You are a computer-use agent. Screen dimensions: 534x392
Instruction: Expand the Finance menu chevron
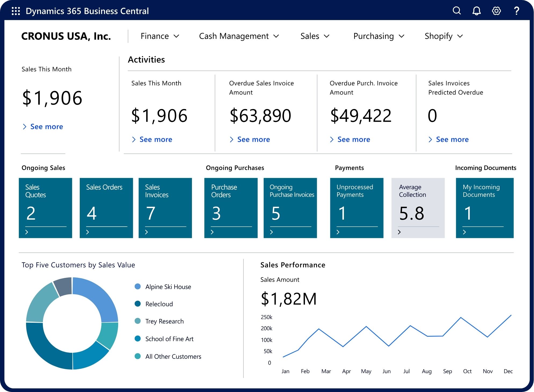point(176,36)
